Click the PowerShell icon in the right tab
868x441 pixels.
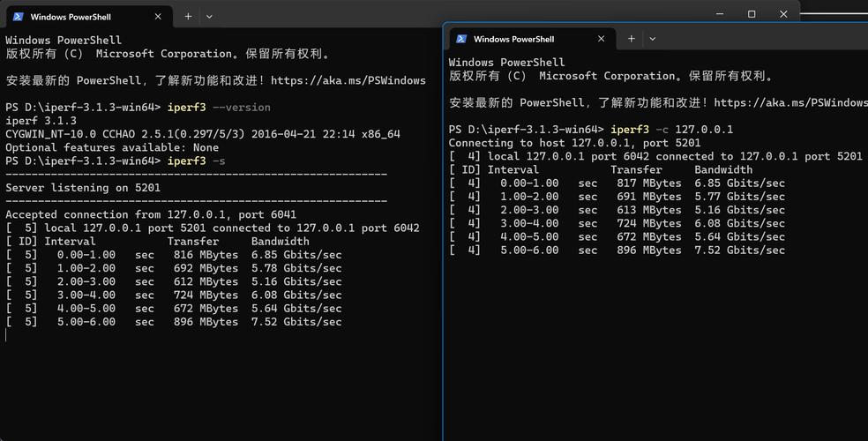[x=461, y=39]
